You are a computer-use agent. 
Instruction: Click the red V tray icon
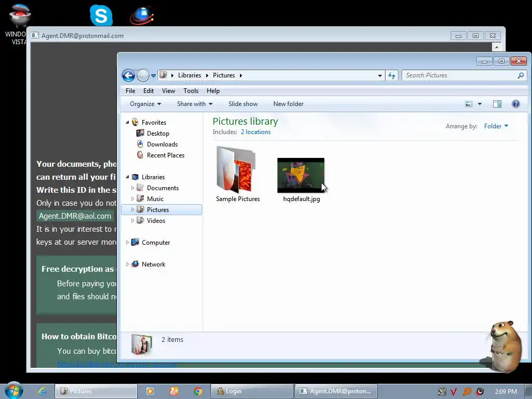(x=454, y=392)
